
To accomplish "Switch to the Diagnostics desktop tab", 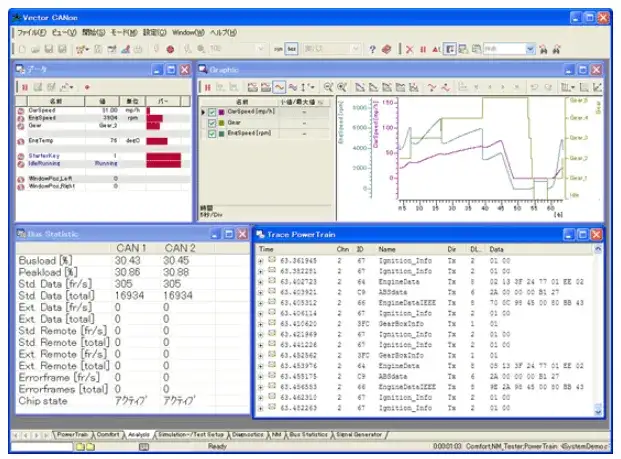I will [x=248, y=435].
